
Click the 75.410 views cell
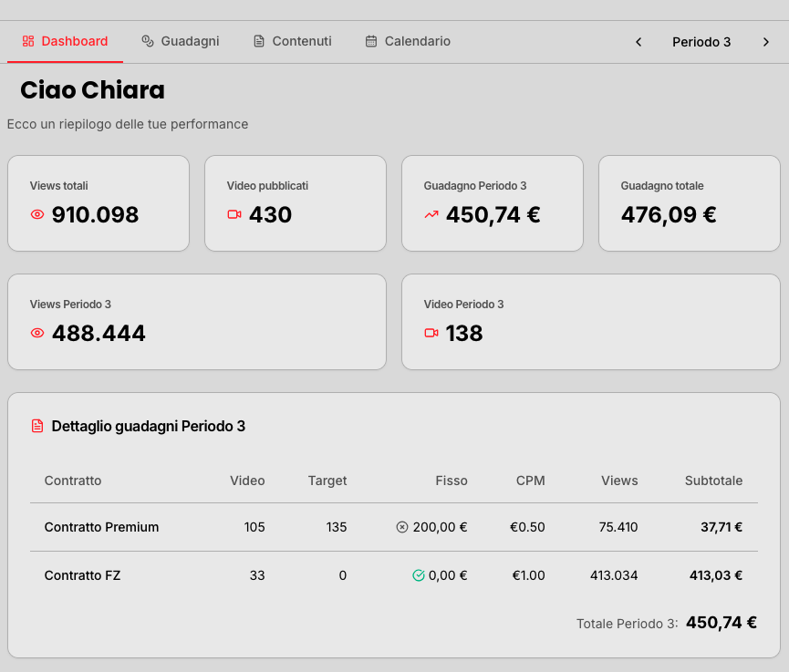(618, 527)
